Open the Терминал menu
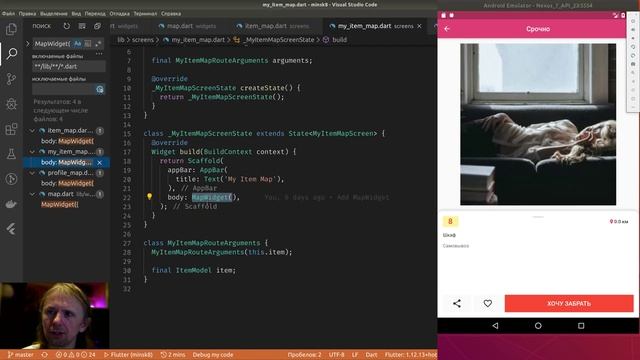Screen dimensions: 640x360 [145, 13]
